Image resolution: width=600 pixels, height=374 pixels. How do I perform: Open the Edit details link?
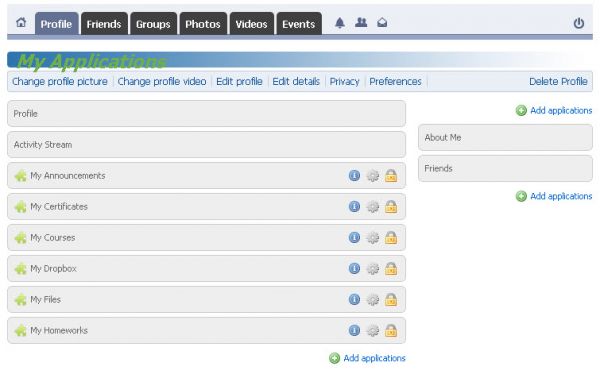coord(296,82)
